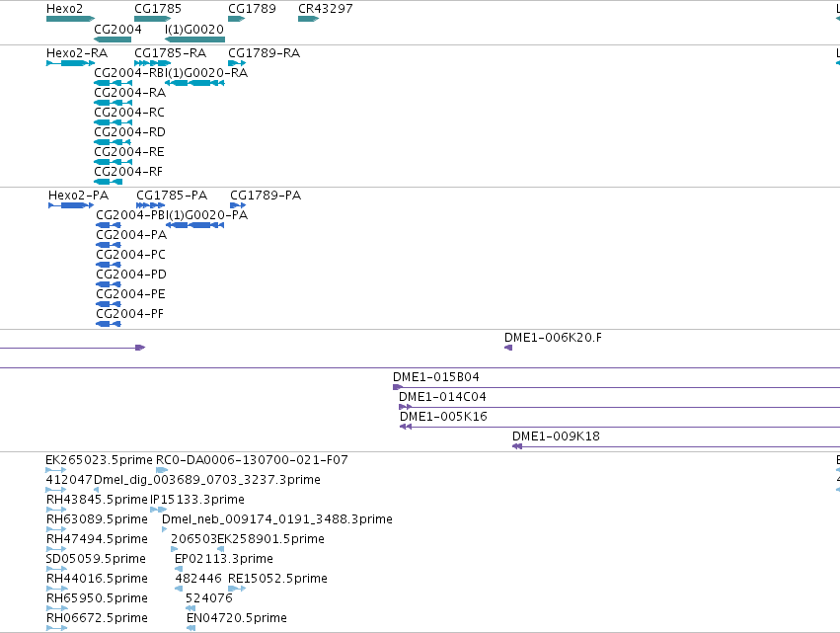The width and height of the screenshot is (840, 633).
Task: Select EST RH06672.5prime
Action: click(x=97, y=619)
